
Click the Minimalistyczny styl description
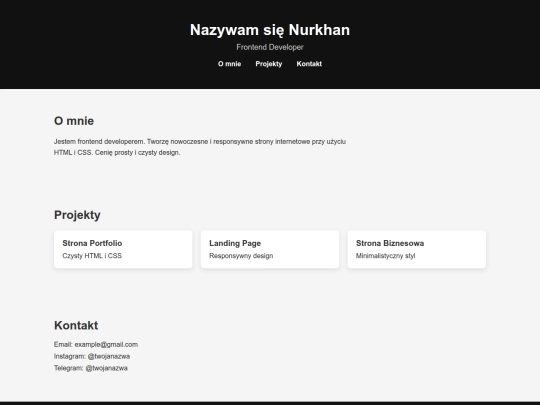pos(385,256)
